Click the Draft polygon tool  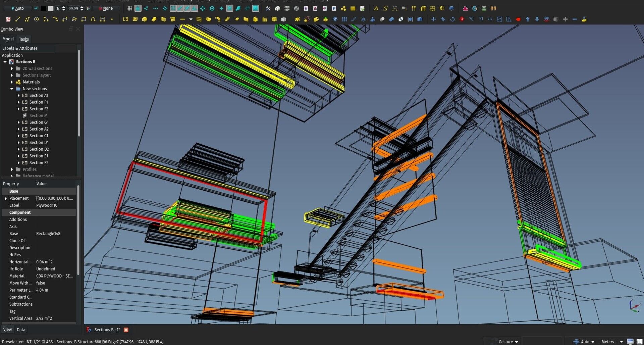click(74, 19)
